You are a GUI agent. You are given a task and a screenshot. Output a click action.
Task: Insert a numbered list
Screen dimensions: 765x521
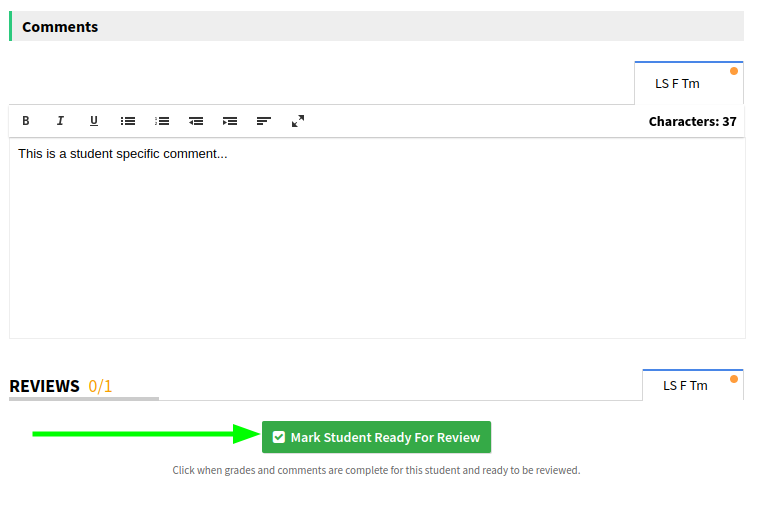(162, 121)
